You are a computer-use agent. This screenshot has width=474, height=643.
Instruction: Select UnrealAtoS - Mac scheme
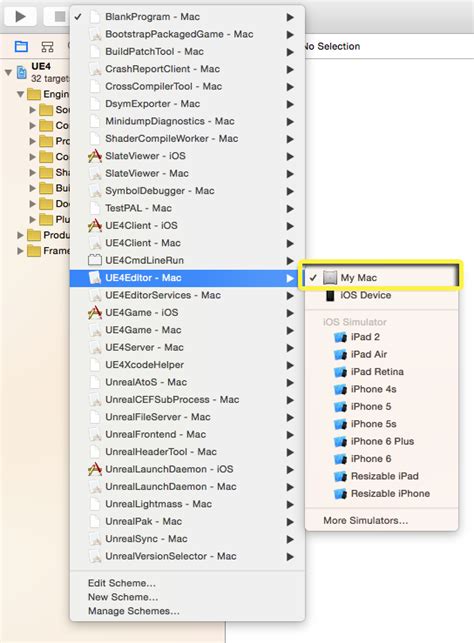pyautogui.click(x=187, y=382)
